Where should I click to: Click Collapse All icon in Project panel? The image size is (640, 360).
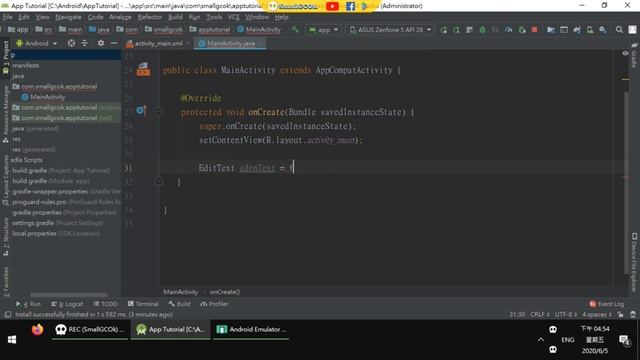pyautogui.click(x=84, y=43)
